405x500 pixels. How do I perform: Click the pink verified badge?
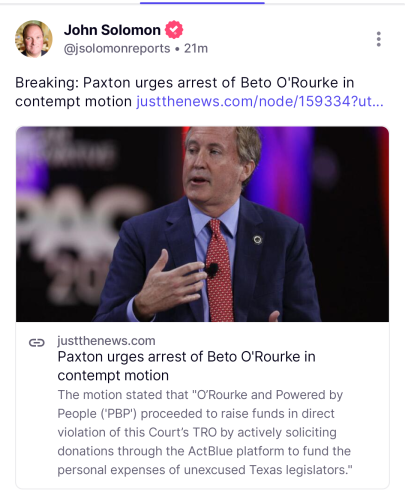point(174,30)
